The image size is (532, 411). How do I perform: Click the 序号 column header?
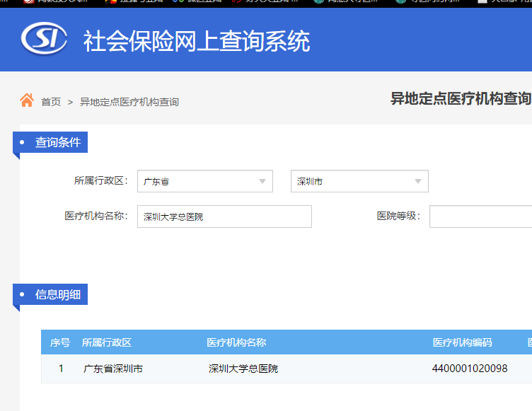[x=60, y=342]
